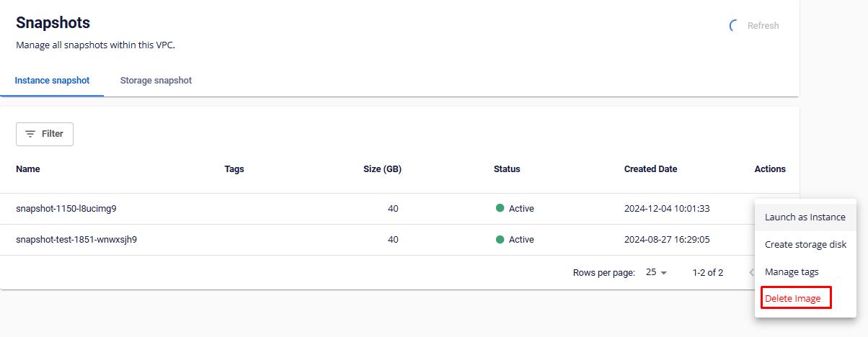This screenshot has width=868, height=337.
Task: Select Create storage disk menu option
Action: 805,244
